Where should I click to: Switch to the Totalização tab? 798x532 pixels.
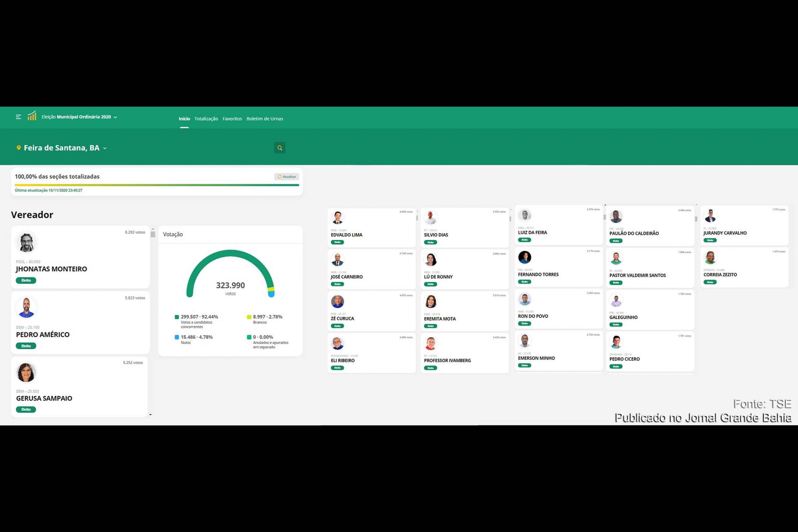pyautogui.click(x=206, y=119)
